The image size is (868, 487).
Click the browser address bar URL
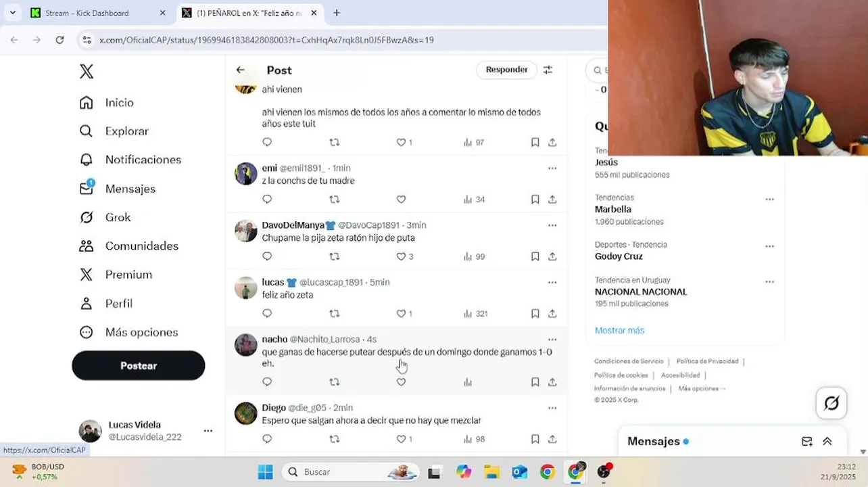266,40
